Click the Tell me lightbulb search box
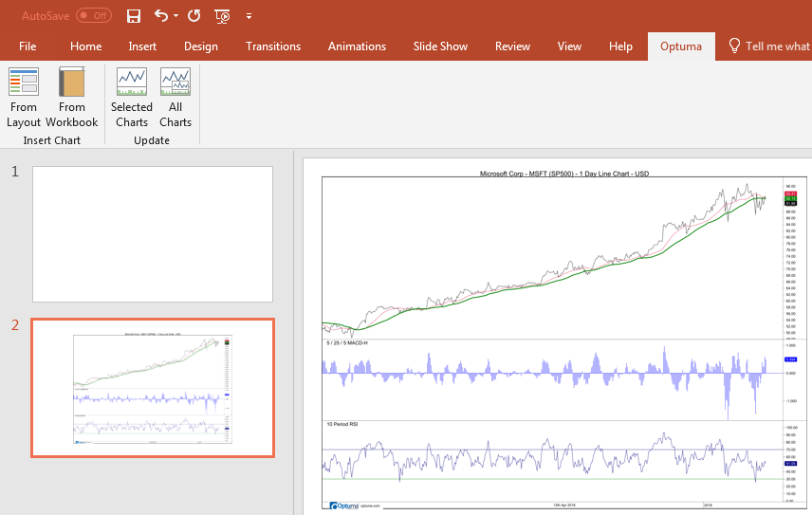 tap(768, 46)
